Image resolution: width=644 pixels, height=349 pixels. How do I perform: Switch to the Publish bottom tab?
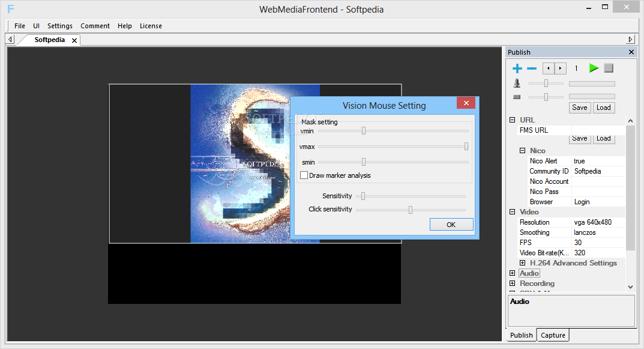(521, 335)
